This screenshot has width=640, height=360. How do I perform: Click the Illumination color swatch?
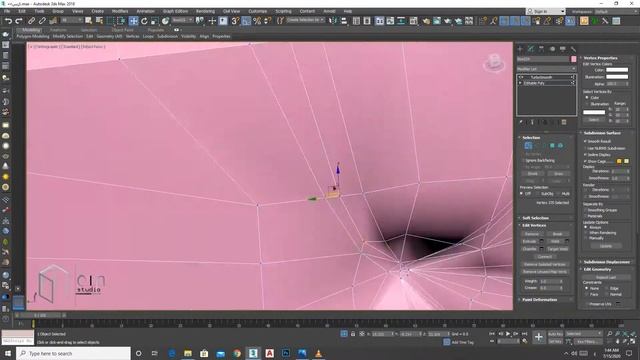[617, 77]
